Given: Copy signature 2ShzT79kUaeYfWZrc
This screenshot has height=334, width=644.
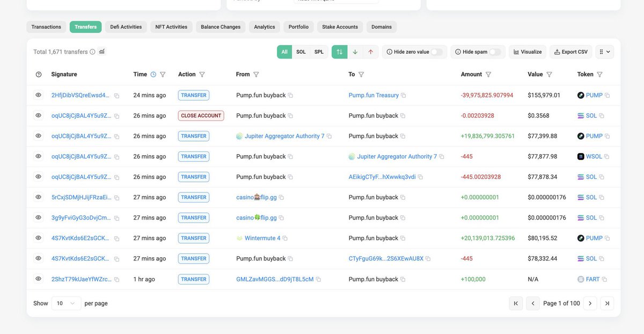Looking at the screenshot, I should click(x=116, y=279).
